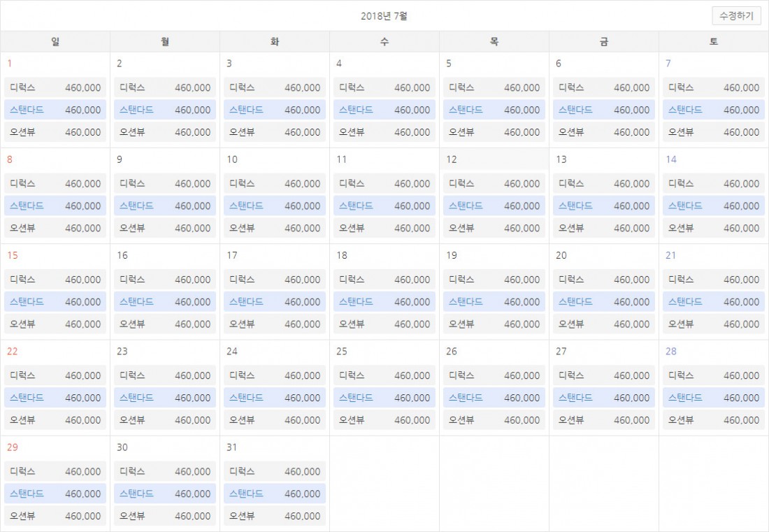
Task: Click the 스탠다드 rate on July 8
Action: pyautogui.click(x=55, y=206)
